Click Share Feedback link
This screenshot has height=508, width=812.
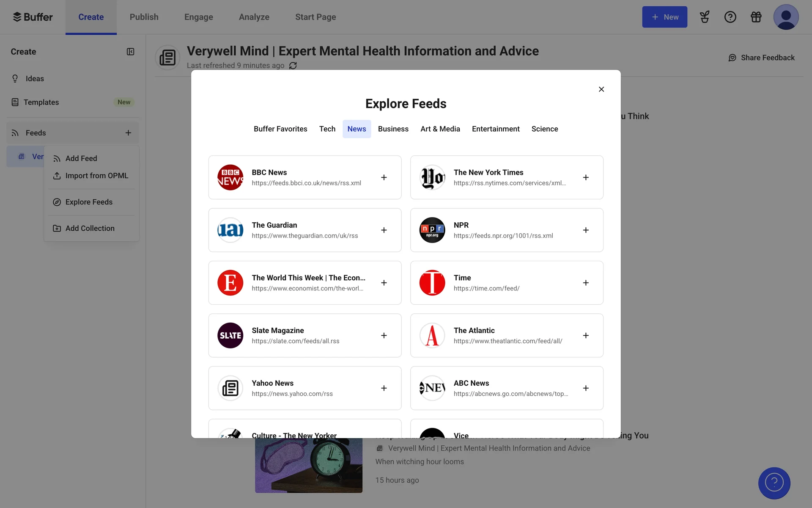point(761,58)
